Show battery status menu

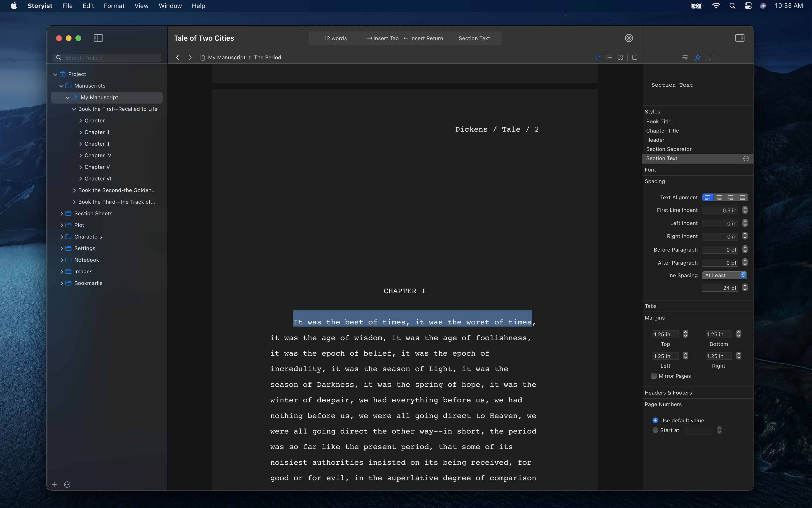697,6
